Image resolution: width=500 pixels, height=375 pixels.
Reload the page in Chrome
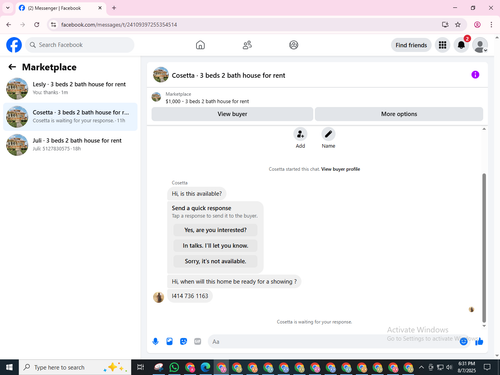pyautogui.click(x=37, y=25)
